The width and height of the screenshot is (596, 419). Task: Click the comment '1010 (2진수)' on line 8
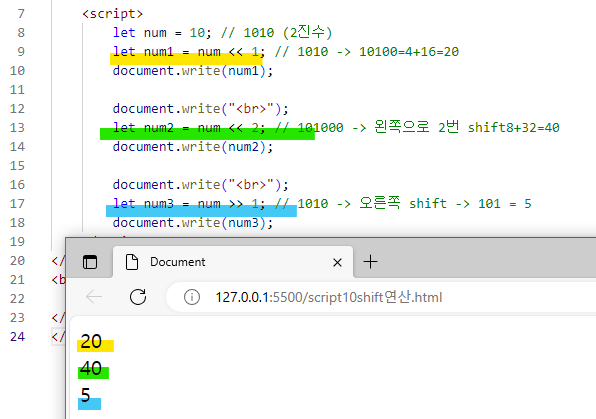(x=288, y=32)
